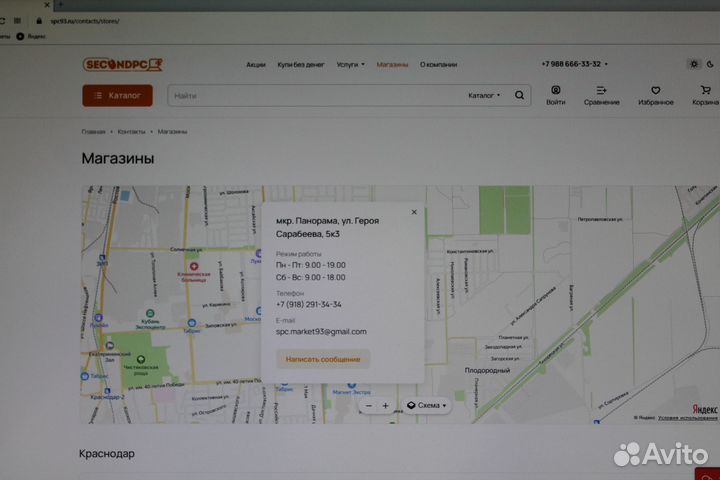Click the search magnifier icon
This screenshot has height=480, width=720.
point(519,96)
